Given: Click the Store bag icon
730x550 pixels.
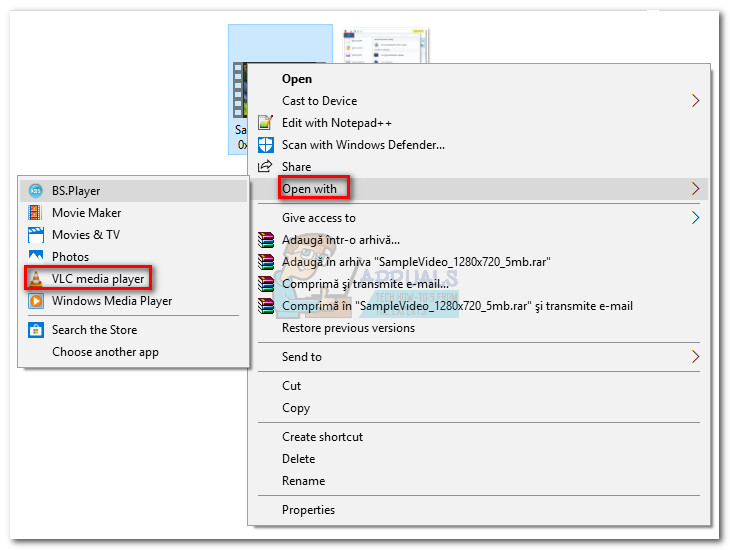Looking at the screenshot, I should click(36, 330).
